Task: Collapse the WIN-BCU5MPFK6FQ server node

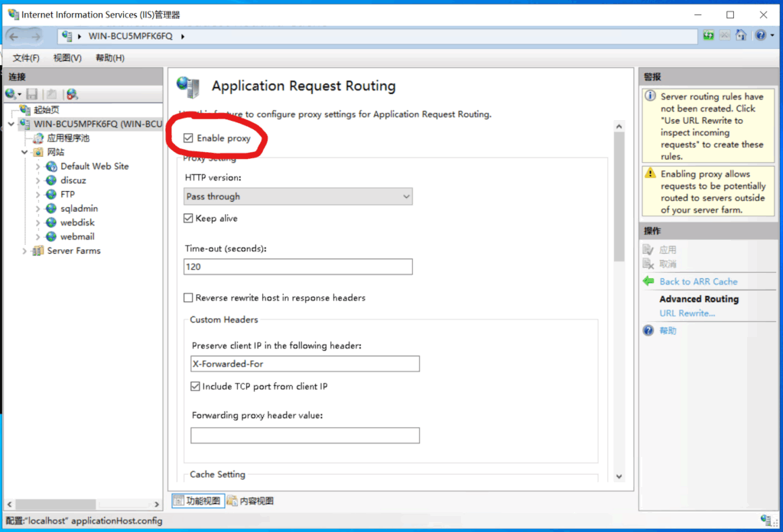Action: [11, 124]
